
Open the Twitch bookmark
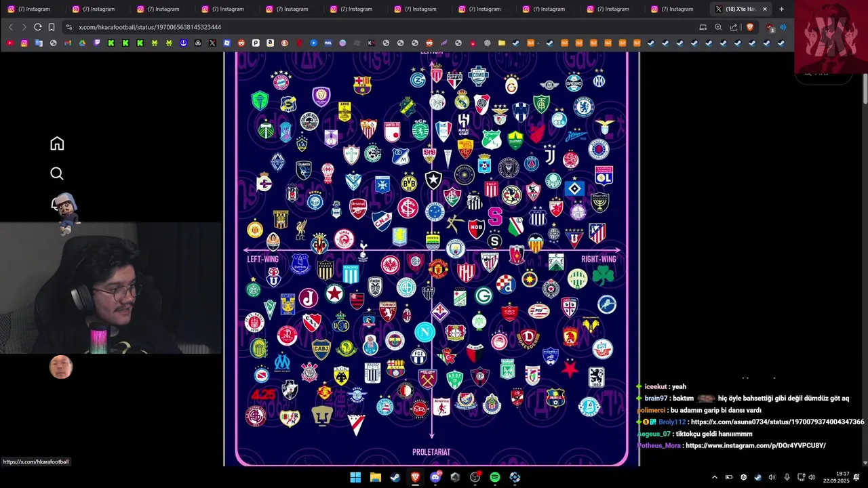[x=97, y=43]
